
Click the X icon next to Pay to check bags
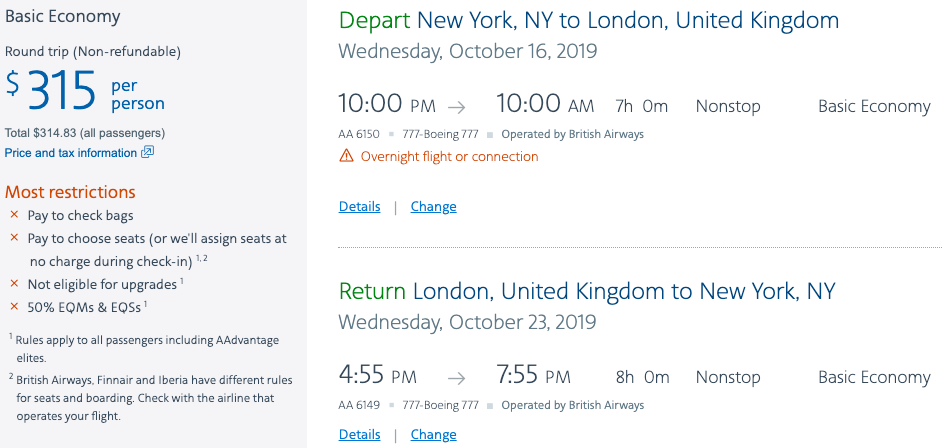click(14, 215)
